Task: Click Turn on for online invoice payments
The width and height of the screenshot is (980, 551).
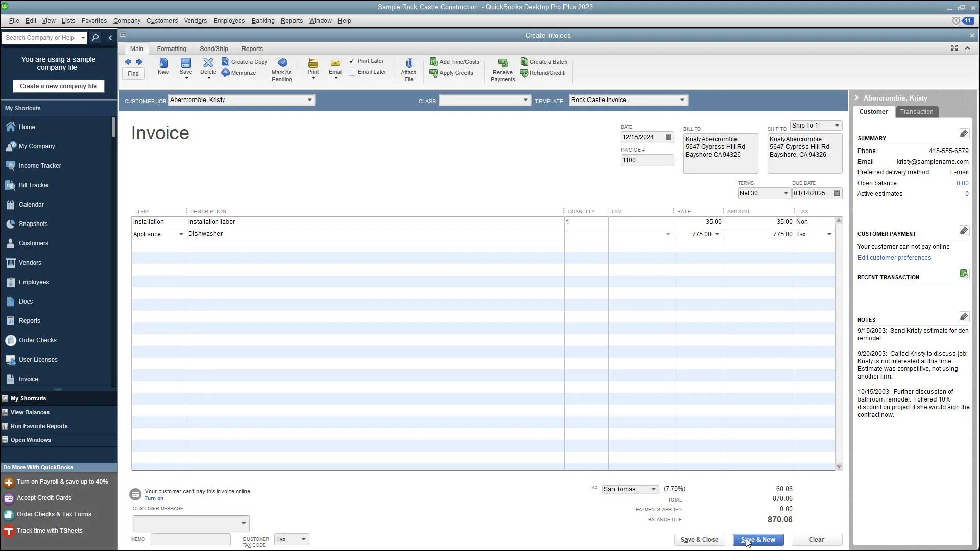Action: pos(154,498)
